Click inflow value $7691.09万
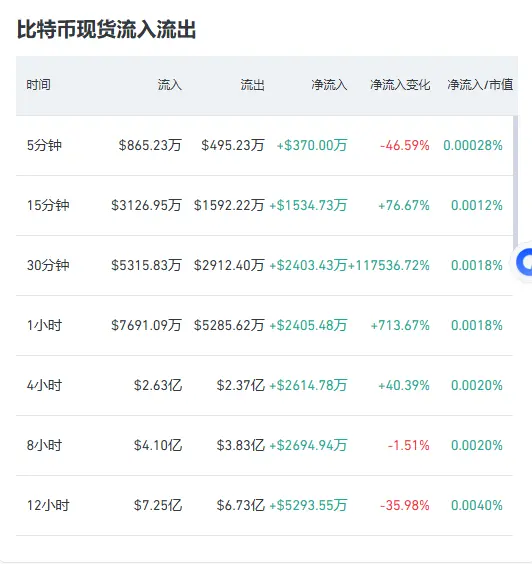Screen dimensions: 532x564 tap(146, 326)
